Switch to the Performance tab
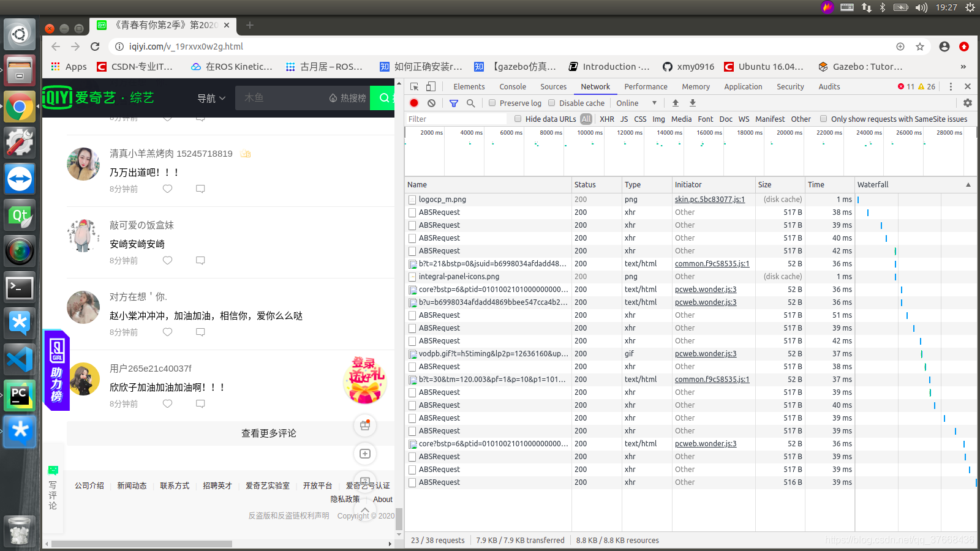Image resolution: width=980 pixels, height=551 pixels. (x=646, y=86)
